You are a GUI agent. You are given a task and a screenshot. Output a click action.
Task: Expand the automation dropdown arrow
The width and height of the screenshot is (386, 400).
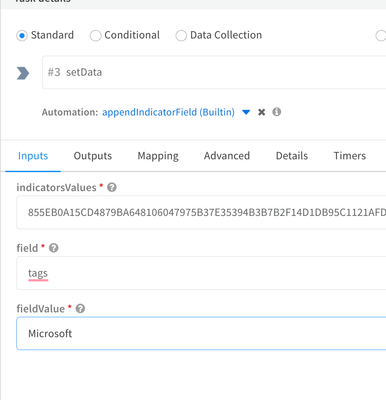click(x=246, y=112)
